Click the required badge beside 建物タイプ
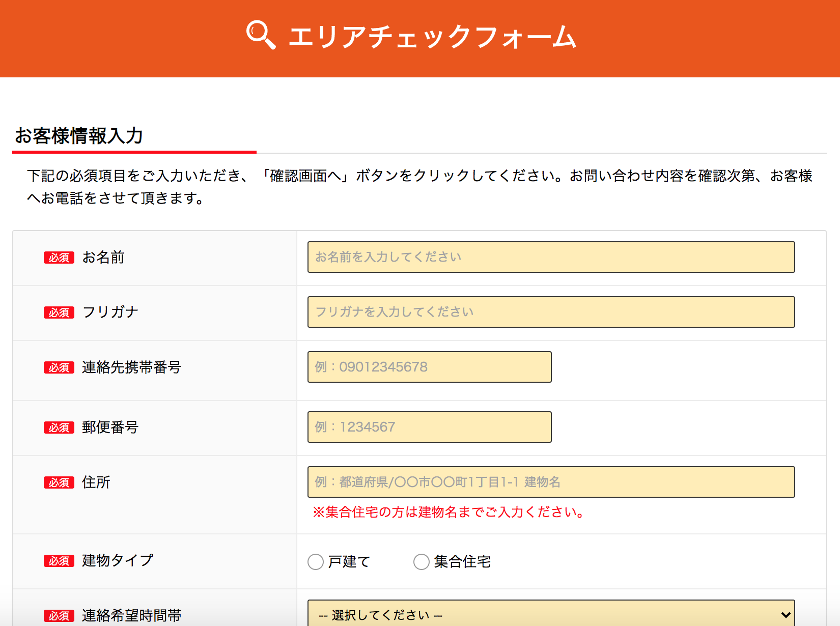Viewport: 840px width, 626px height. tap(59, 561)
